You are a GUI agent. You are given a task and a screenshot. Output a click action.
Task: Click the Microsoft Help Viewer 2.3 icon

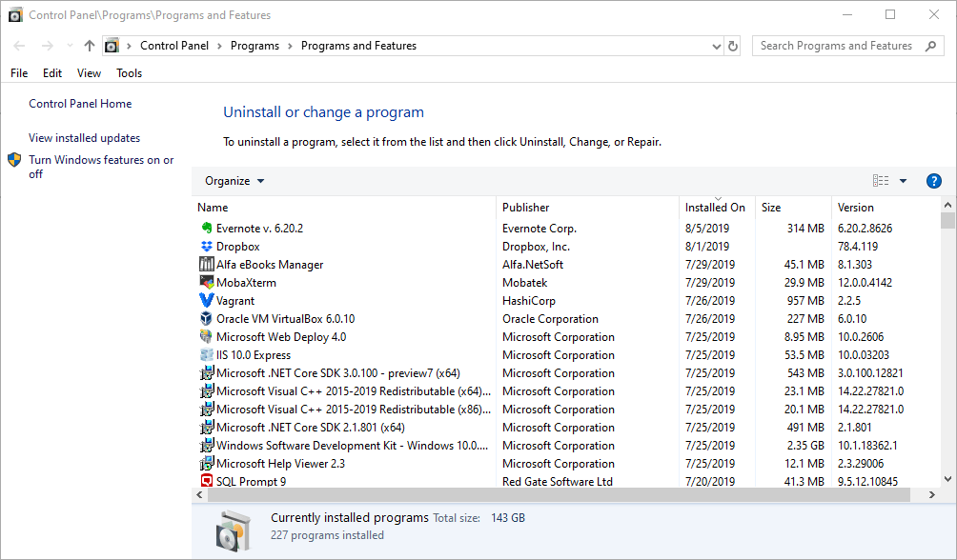(x=206, y=464)
